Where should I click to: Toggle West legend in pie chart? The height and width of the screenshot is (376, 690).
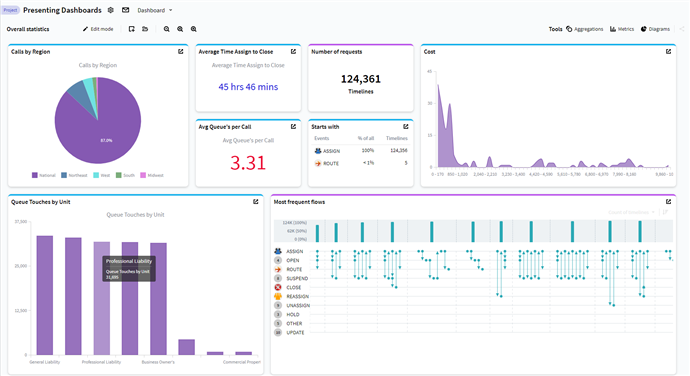coord(102,175)
